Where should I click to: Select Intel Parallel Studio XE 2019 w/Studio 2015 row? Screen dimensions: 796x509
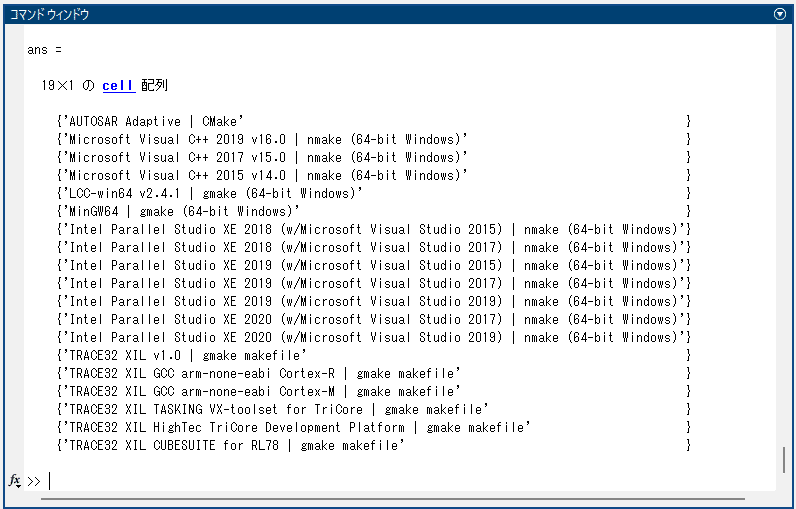[x=374, y=265]
